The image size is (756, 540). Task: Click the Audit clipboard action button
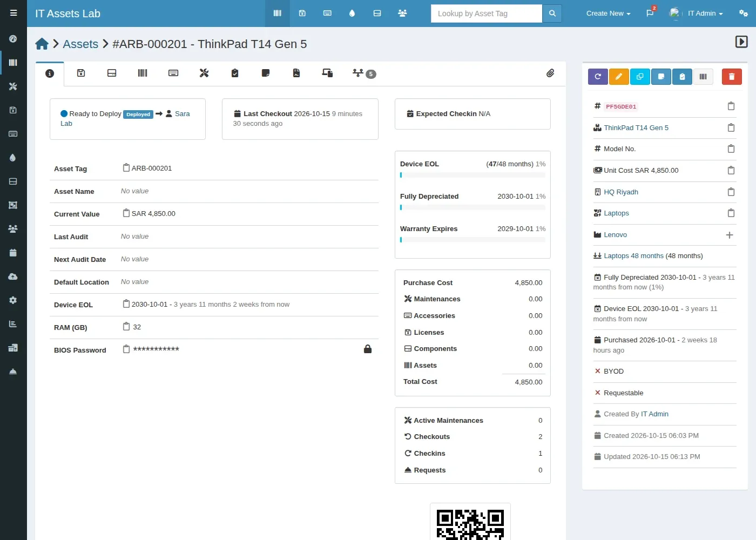pyautogui.click(x=682, y=77)
